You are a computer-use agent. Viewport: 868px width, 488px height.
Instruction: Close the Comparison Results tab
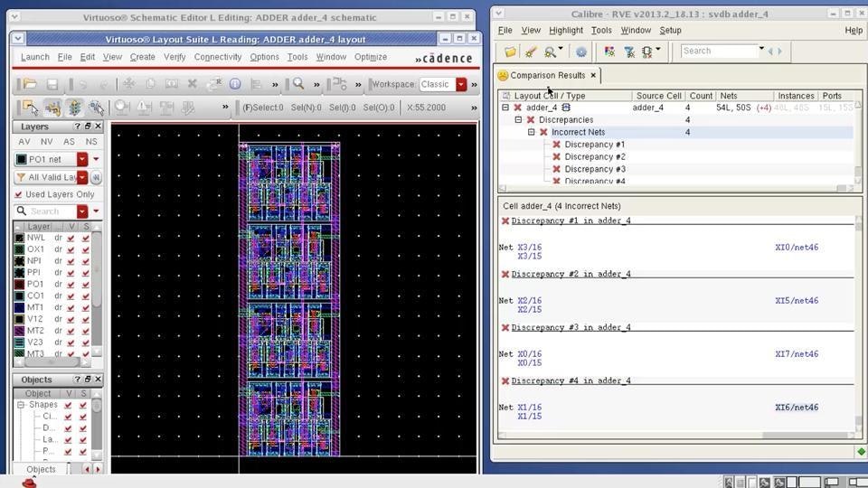593,75
